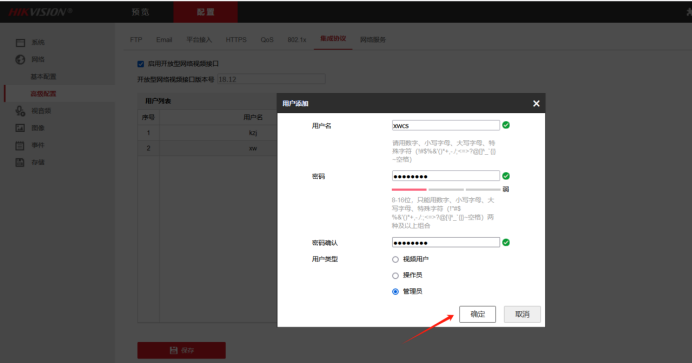Viewport: 692px width, 363px height.
Task: Expand the 系统 sidebar menu
Action: coord(38,42)
